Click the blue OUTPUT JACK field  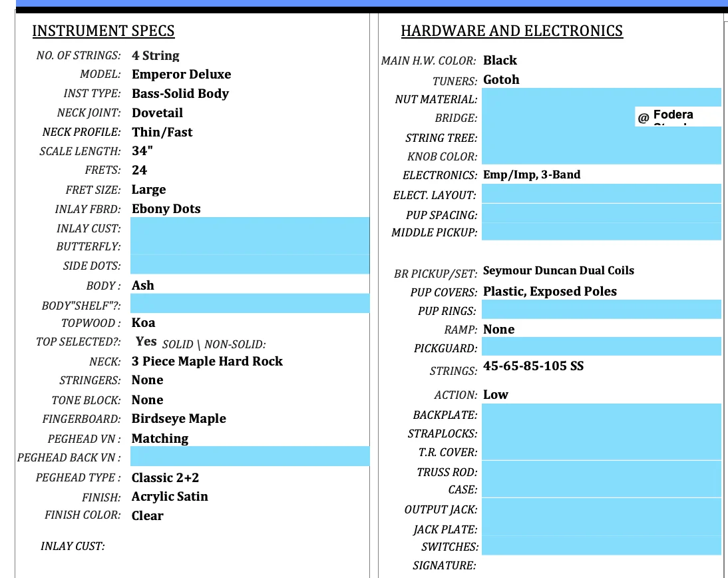pos(602,507)
